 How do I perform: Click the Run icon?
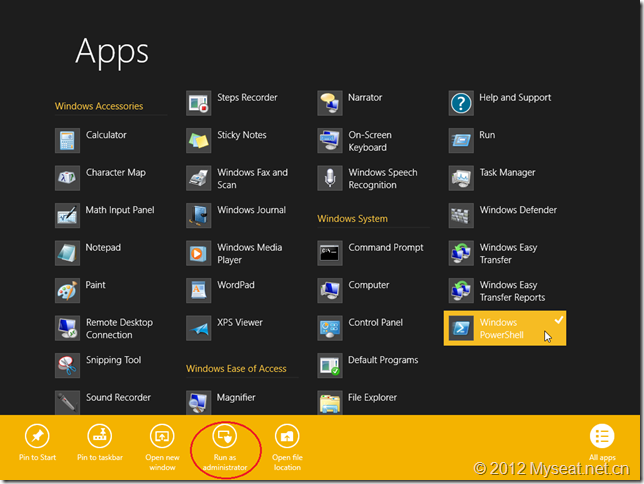[461, 141]
